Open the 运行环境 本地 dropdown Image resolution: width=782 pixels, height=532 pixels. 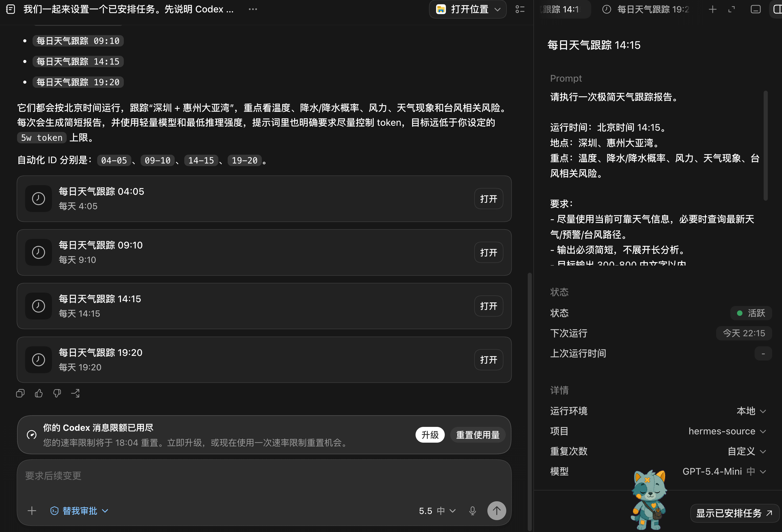[x=752, y=411]
